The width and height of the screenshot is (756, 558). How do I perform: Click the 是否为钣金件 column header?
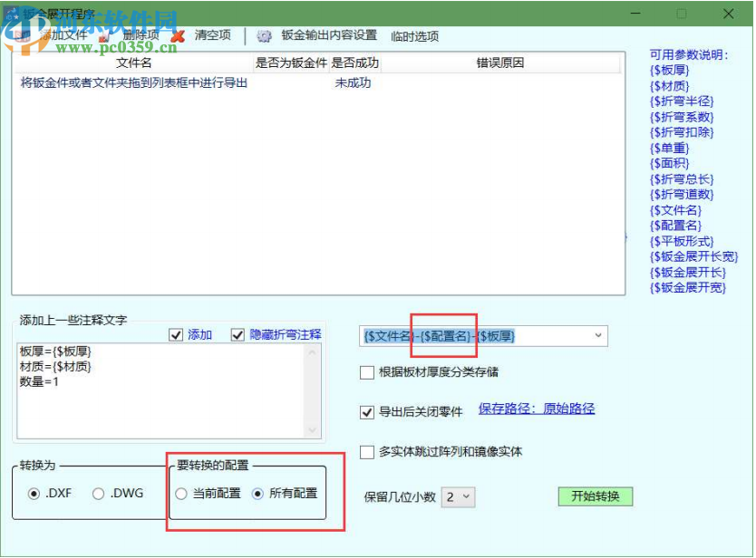(291, 63)
